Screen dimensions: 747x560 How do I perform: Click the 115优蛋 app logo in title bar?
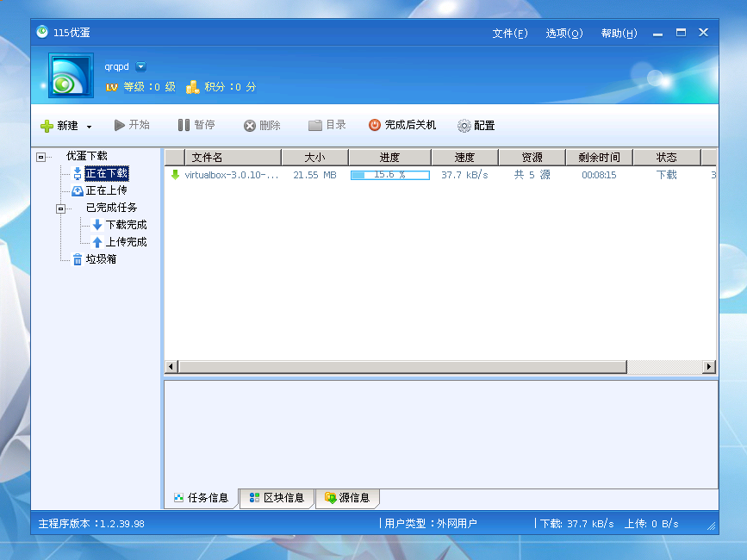[x=42, y=32]
